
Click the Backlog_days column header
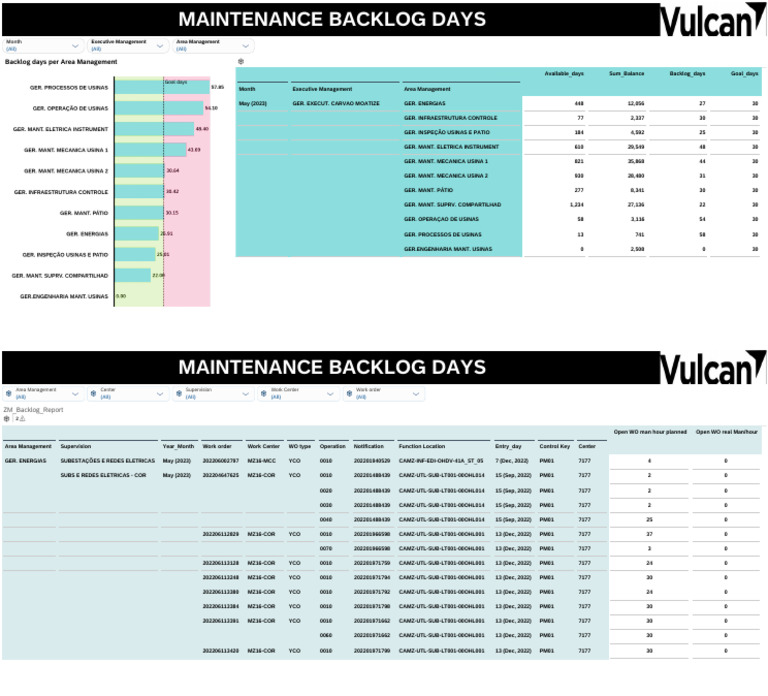(x=687, y=73)
